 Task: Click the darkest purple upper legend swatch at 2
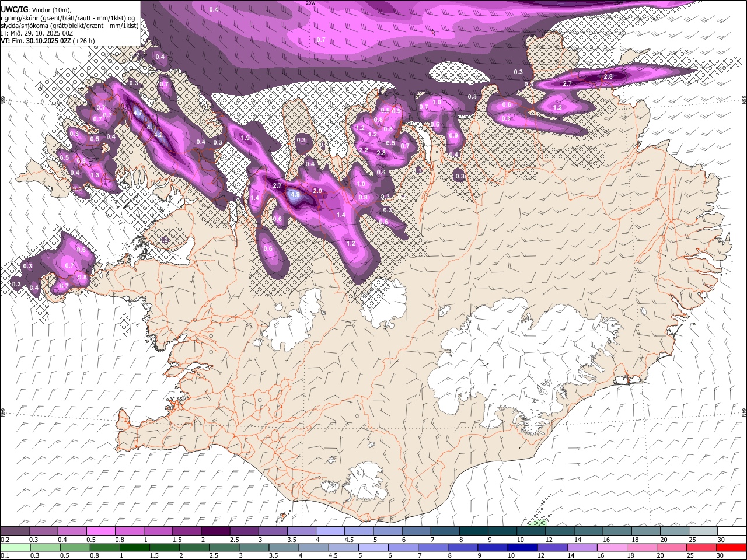215,531
